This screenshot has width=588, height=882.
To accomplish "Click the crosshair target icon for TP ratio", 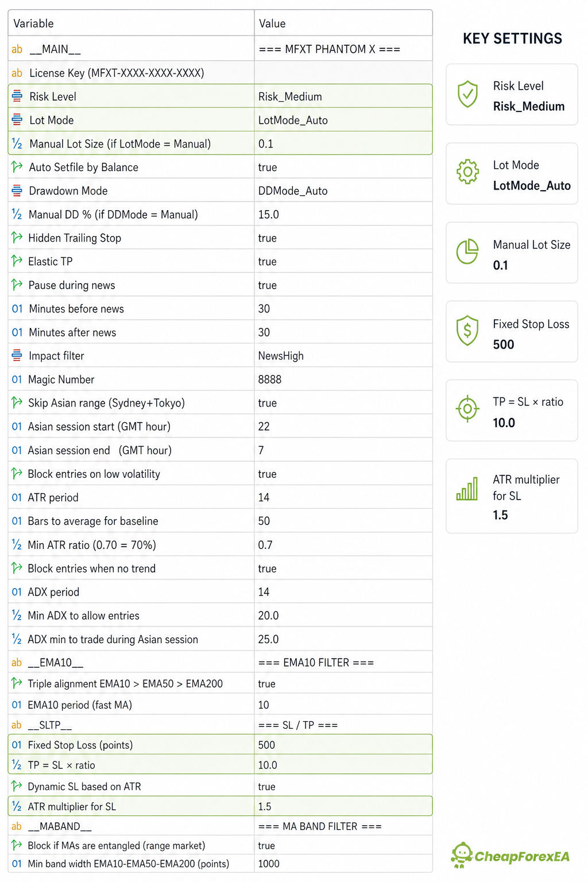I will pos(467,409).
